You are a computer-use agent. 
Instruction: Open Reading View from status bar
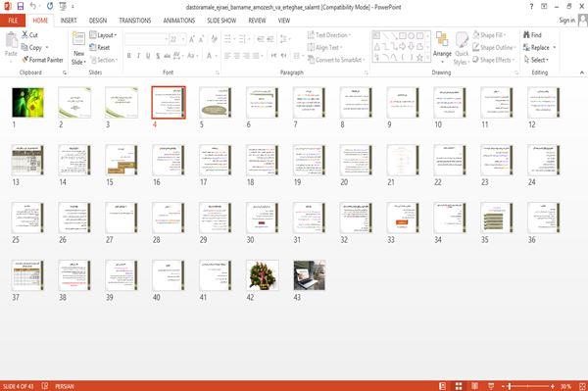click(x=474, y=386)
